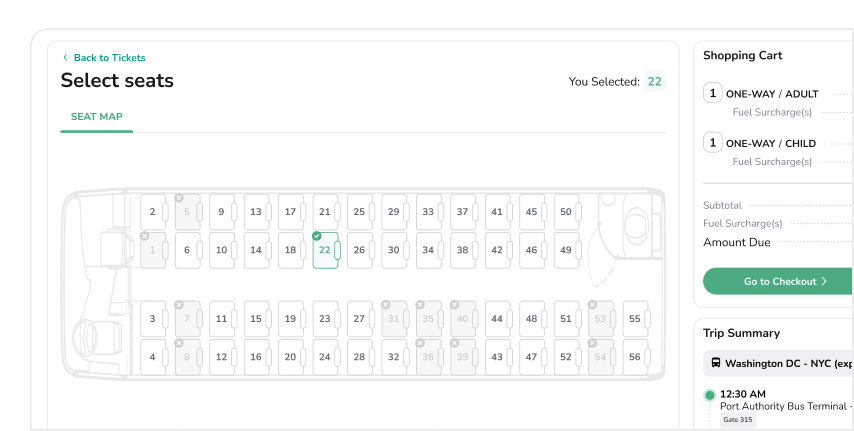Select seat 56 at the bus rear
The height and width of the screenshot is (431, 854).
[634, 357]
